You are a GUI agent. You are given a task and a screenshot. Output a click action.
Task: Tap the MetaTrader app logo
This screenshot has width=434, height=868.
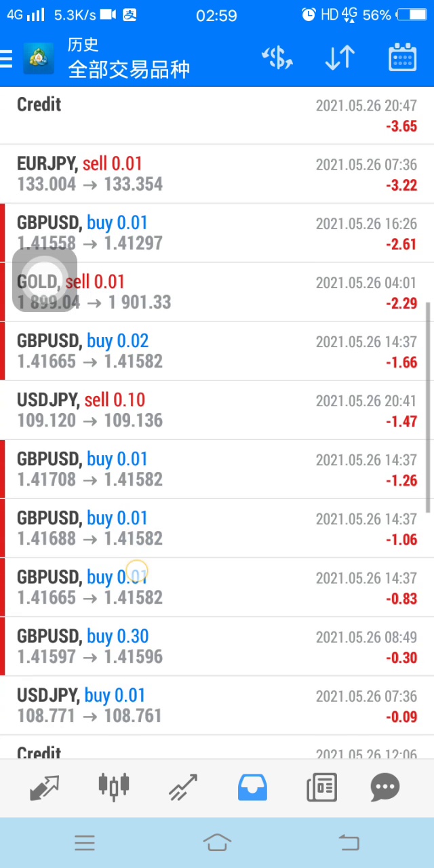pos(39,58)
